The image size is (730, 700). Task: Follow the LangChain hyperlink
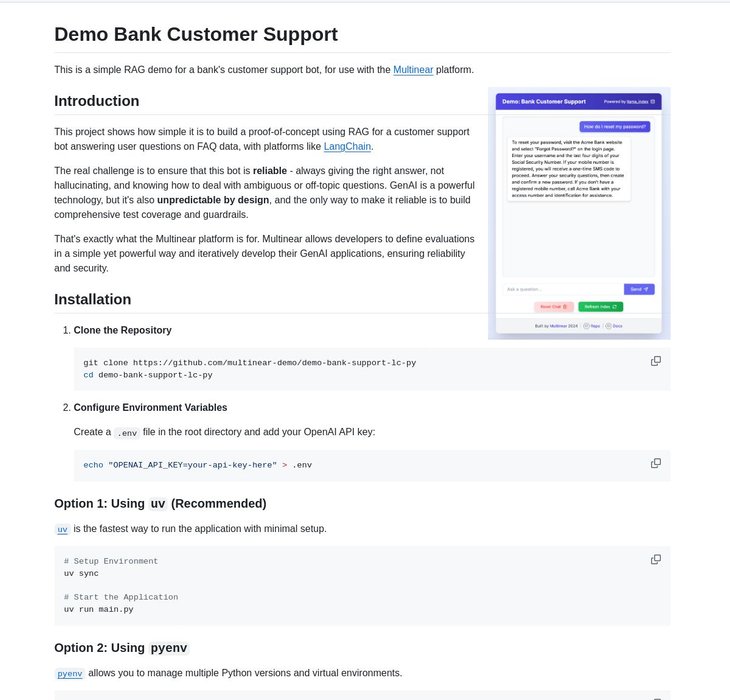(347, 146)
